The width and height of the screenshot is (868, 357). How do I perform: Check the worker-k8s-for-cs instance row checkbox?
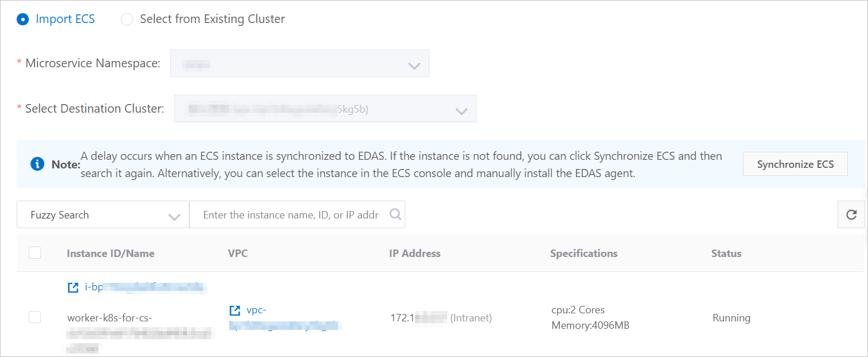[x=35, y=317]
